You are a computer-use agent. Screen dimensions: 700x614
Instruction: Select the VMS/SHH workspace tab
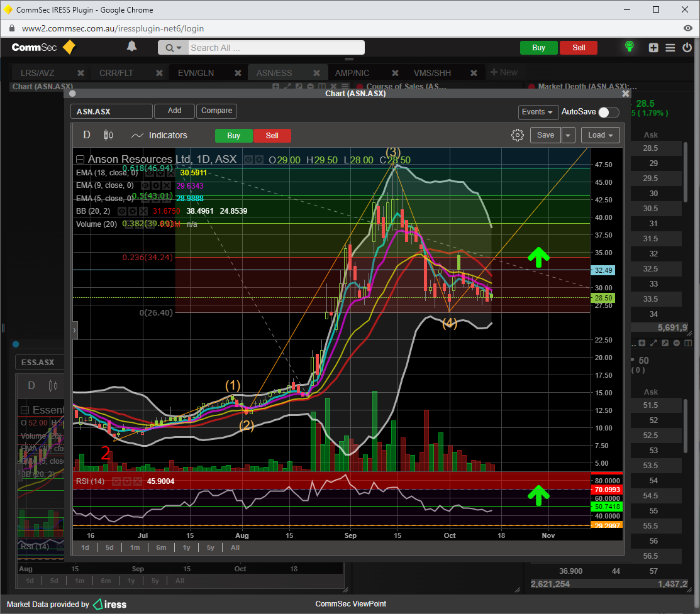pyautogui.click(x=432, y=73)
